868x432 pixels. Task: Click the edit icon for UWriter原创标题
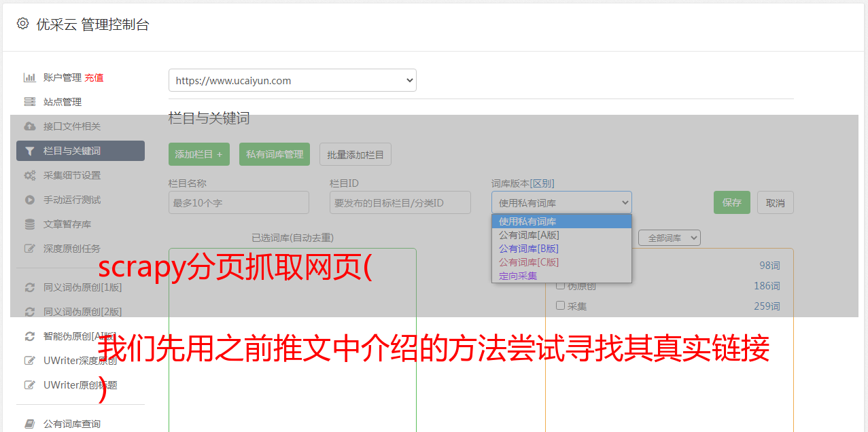tap(29, 385)
